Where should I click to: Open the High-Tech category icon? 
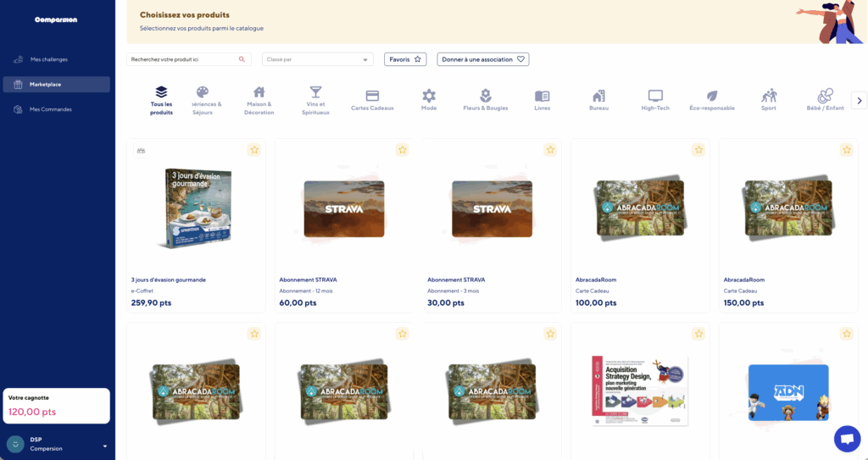[655, 97]
